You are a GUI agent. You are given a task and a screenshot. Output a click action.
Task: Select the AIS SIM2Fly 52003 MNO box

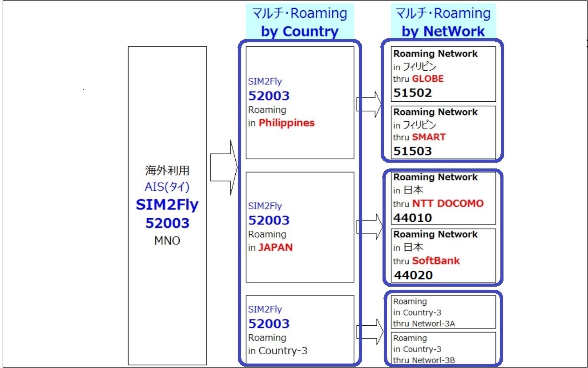(x=167, y=205)
